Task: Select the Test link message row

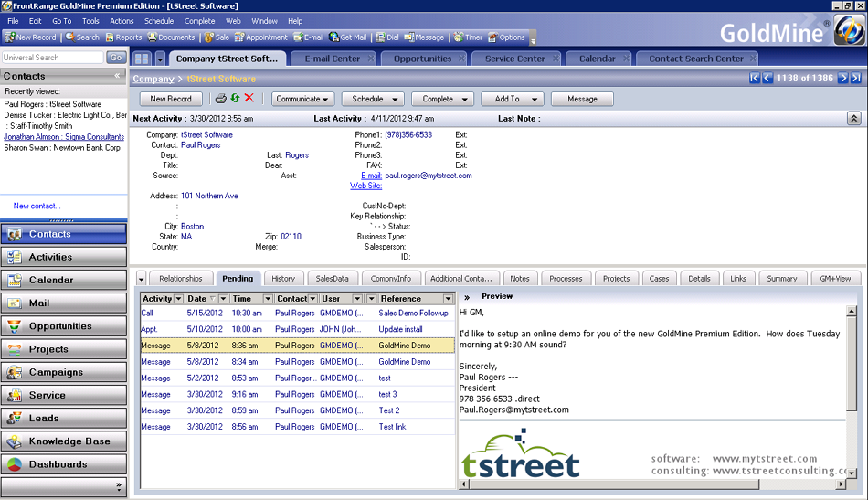Action: [297, 427]
